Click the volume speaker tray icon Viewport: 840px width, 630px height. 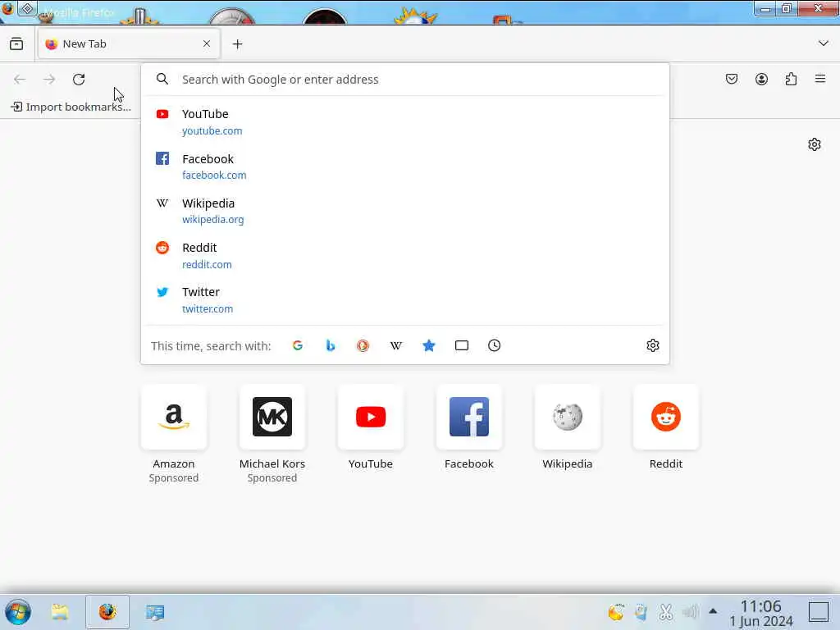click(691, 612)
